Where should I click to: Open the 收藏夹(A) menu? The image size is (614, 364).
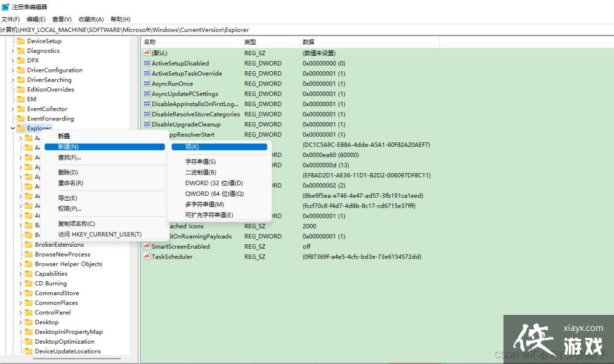point(91,19)
